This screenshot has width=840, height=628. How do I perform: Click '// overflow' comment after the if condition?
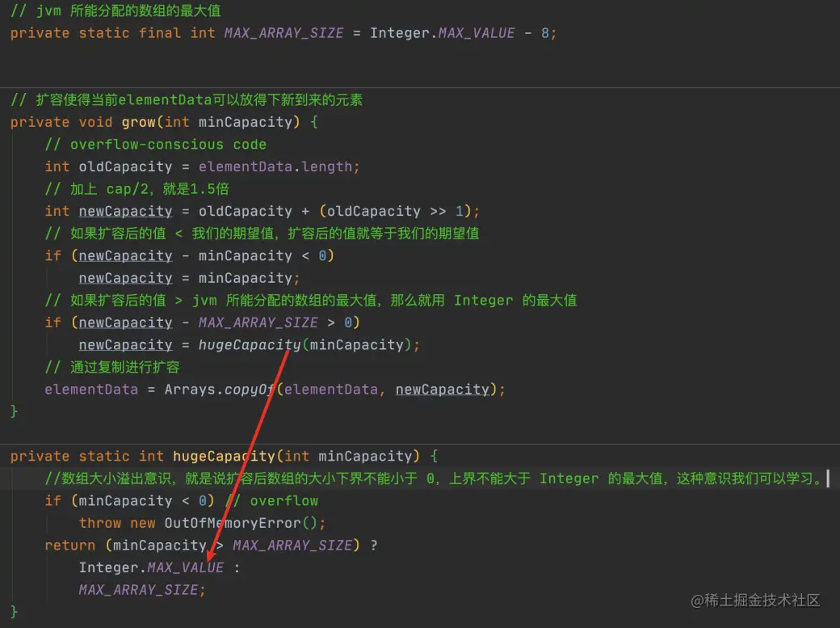271,501
